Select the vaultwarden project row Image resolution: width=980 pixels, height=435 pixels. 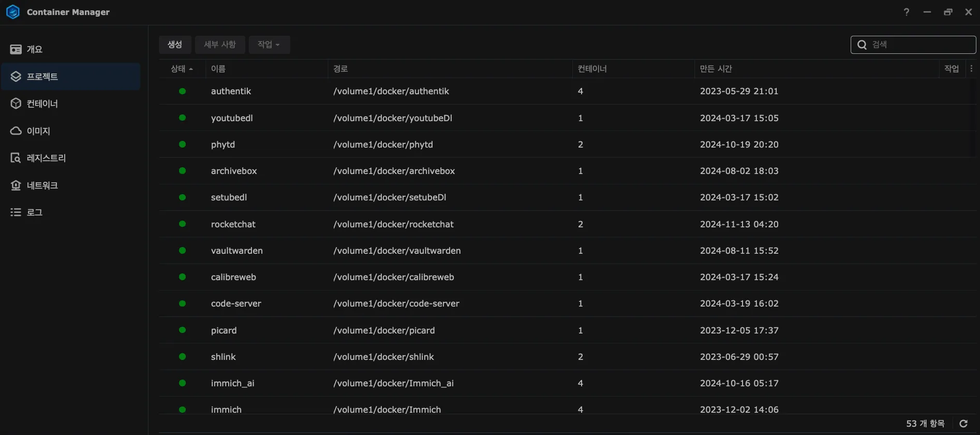(237, 251)
